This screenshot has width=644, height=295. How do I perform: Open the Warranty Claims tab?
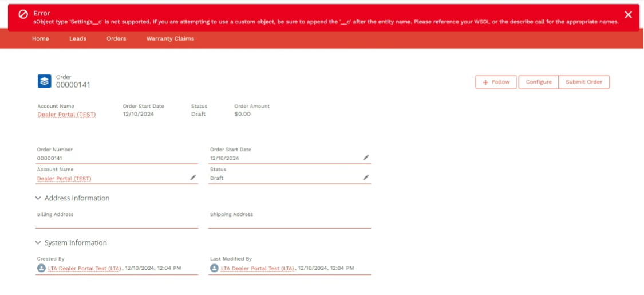pos(170,38)
